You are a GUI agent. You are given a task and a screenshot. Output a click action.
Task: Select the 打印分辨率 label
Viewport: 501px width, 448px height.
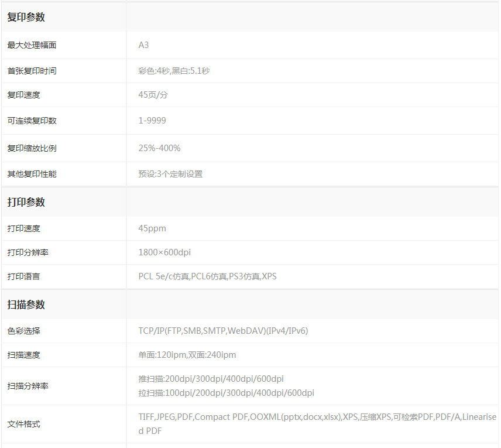tap(28, 252)
